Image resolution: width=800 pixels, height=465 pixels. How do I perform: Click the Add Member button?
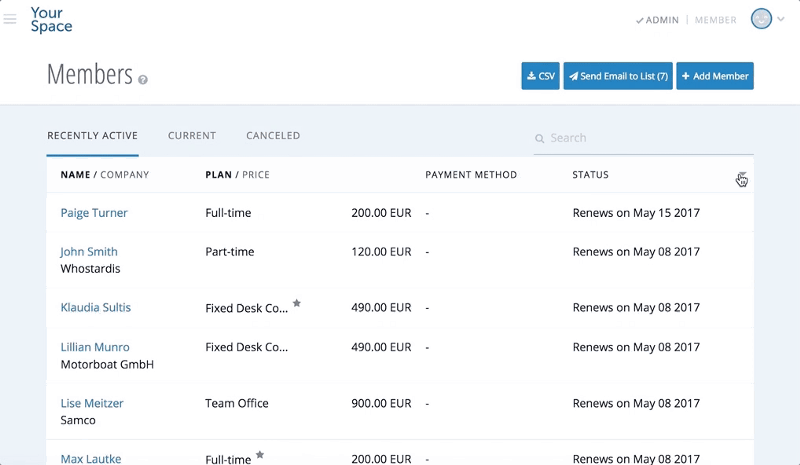click(x=715, y=76)
